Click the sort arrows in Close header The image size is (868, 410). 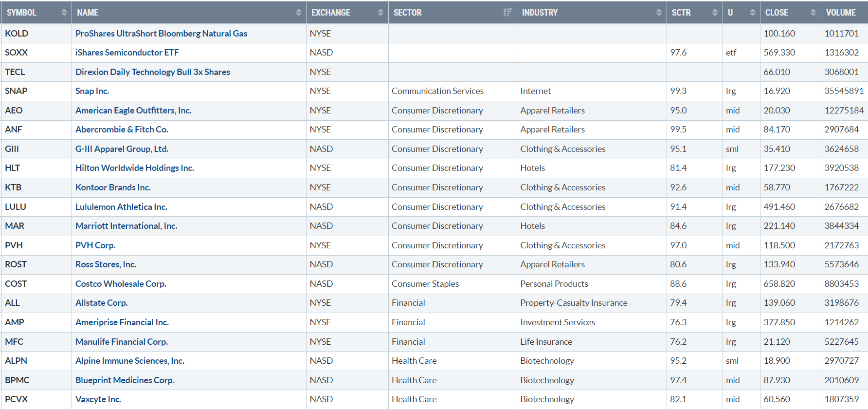[x=813, y=13]
